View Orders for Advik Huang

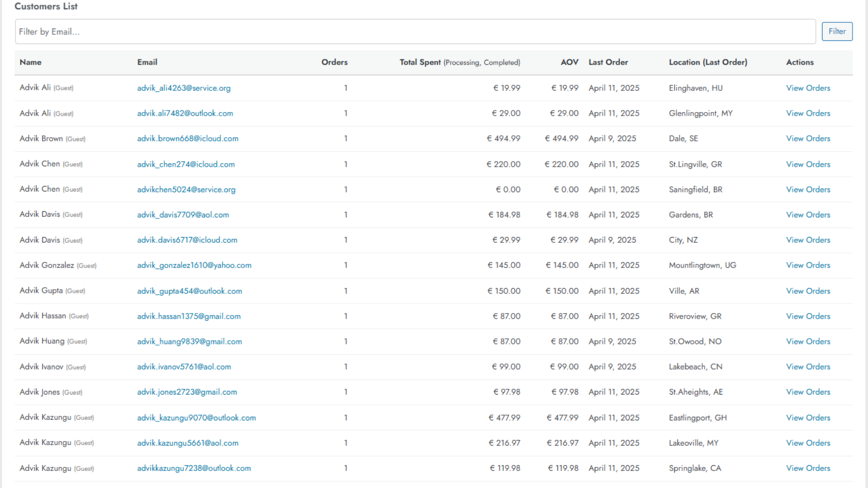tap(808, 342)
